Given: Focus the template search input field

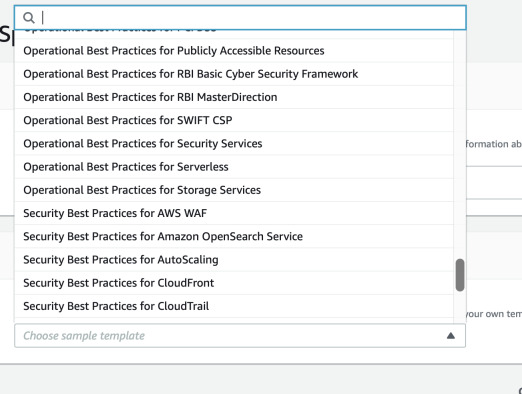Looking at the screenshot, I should pos(240,18).
